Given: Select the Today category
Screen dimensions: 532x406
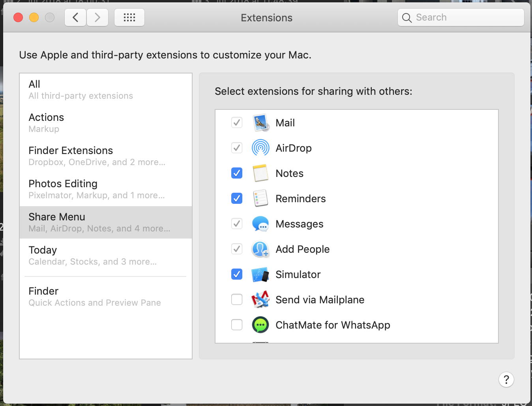Looking at the screenshot, I should tap(106, 256).
